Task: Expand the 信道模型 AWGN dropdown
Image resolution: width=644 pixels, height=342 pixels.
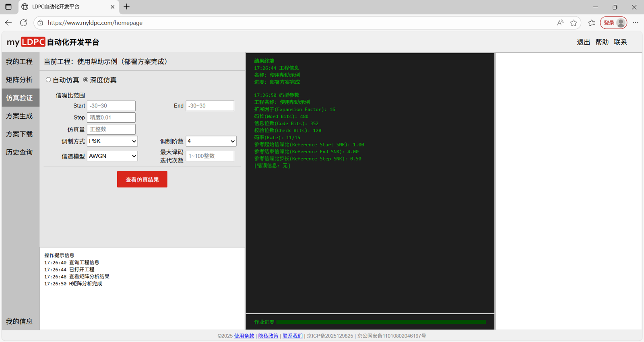Action: click(112, 156)
